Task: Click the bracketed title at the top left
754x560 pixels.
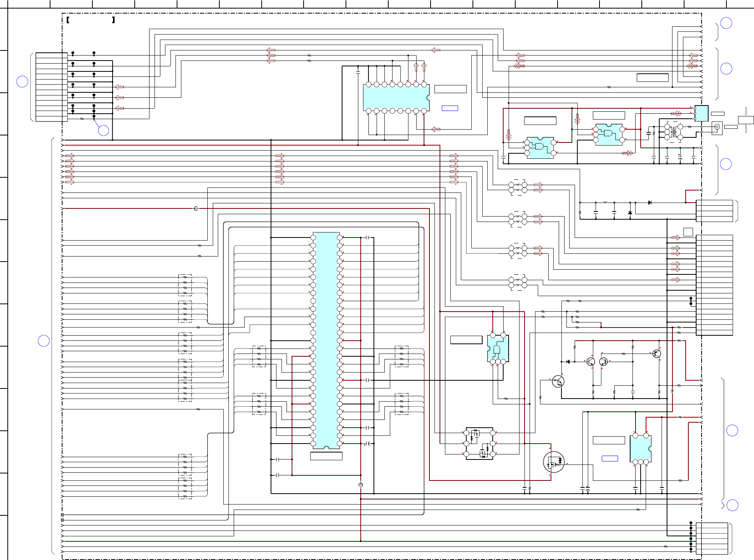Action: [x=90, y=20]
